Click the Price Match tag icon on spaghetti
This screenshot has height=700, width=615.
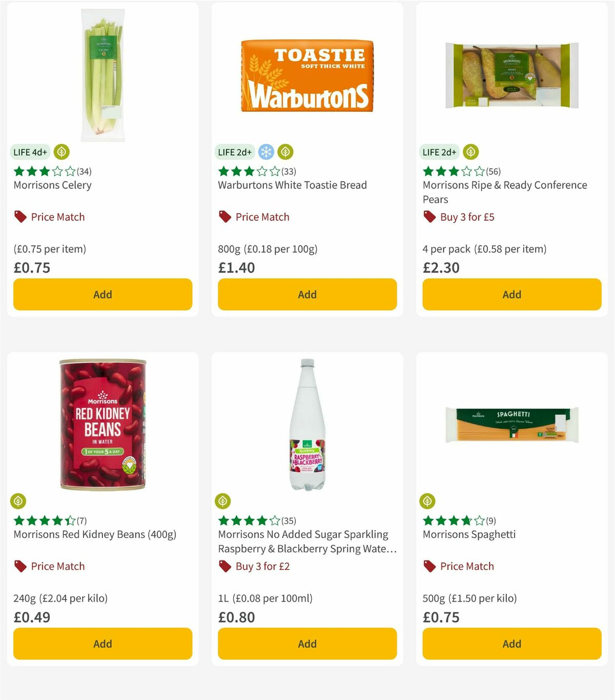429,566
